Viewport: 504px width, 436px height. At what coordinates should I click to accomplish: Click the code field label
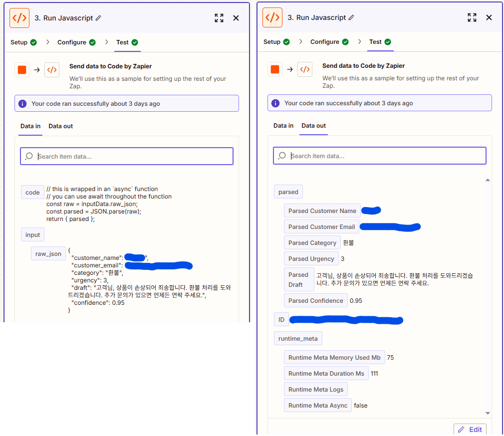point(32,192)
